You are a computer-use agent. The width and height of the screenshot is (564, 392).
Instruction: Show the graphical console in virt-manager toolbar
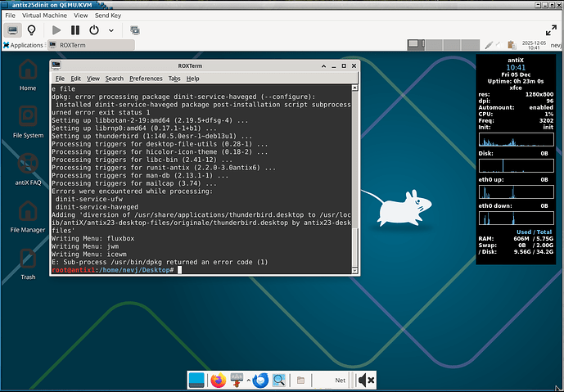[x=13, y=30]
